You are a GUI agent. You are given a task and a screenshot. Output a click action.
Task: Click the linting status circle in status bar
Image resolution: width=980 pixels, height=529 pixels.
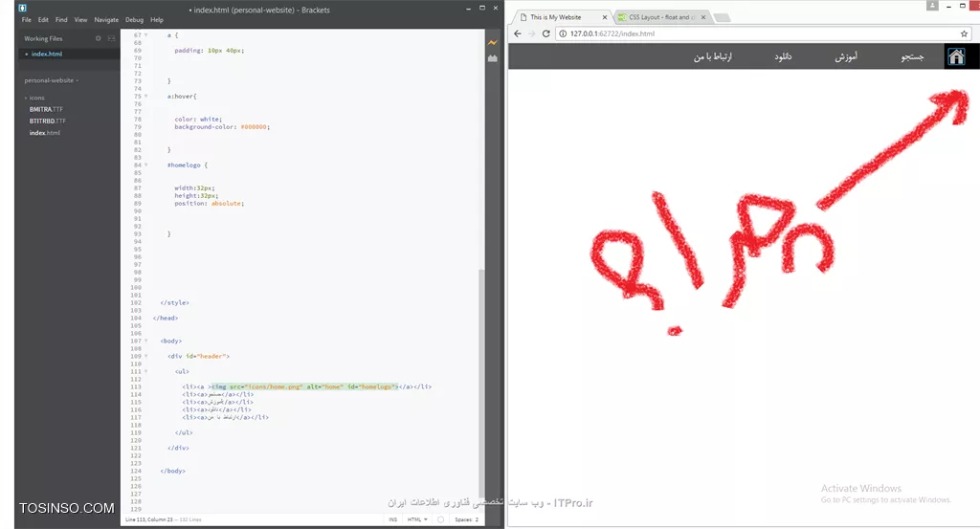[440, 519]
